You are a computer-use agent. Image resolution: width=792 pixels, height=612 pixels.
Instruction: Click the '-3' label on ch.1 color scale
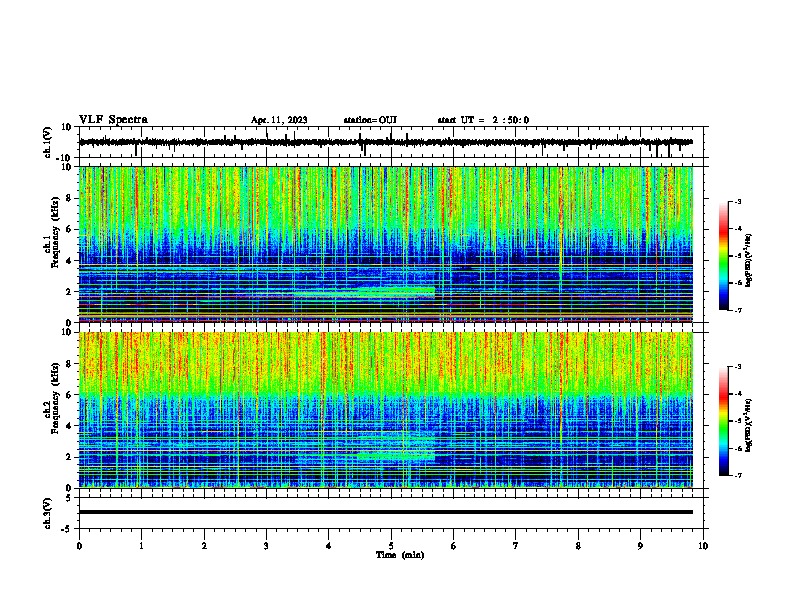coord(738,201)
